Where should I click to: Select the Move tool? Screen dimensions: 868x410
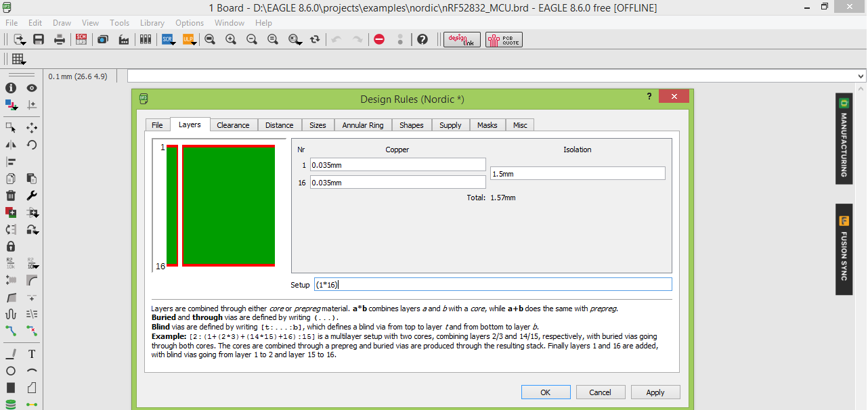pos(32,127)
